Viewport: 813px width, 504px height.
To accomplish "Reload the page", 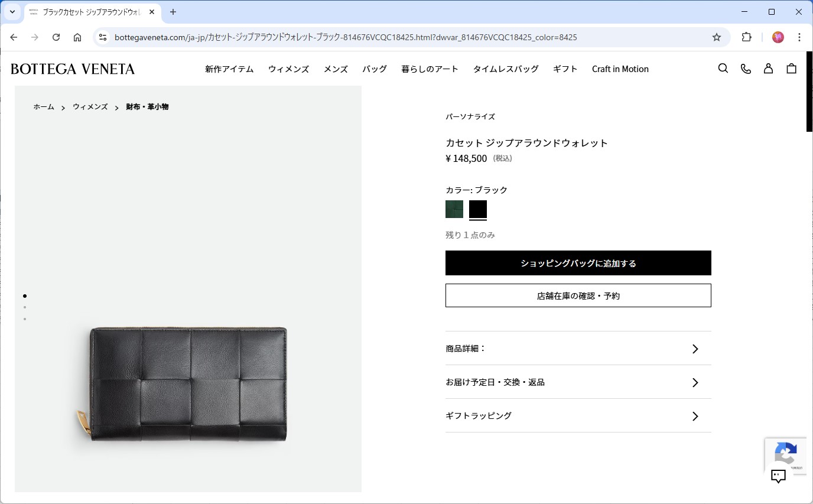I will click(56, 37).
